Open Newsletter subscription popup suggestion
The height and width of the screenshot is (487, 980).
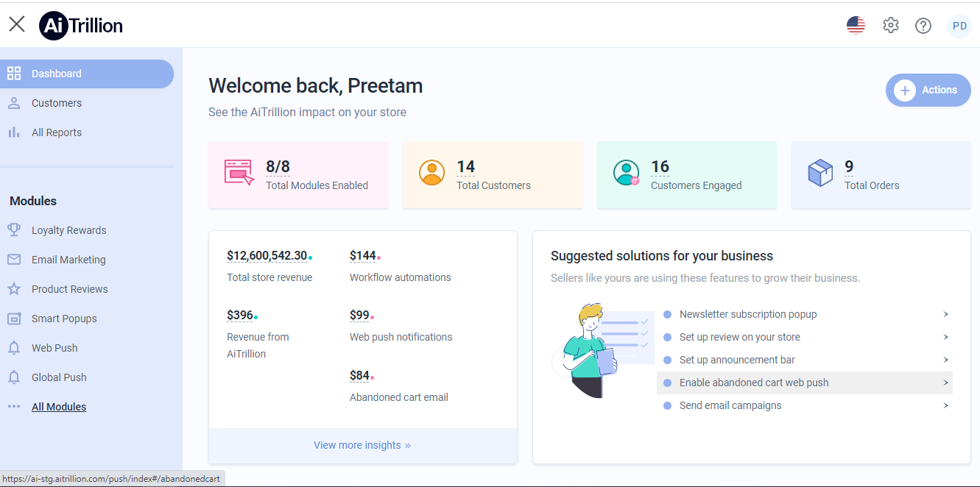click(x=805, y=314)
